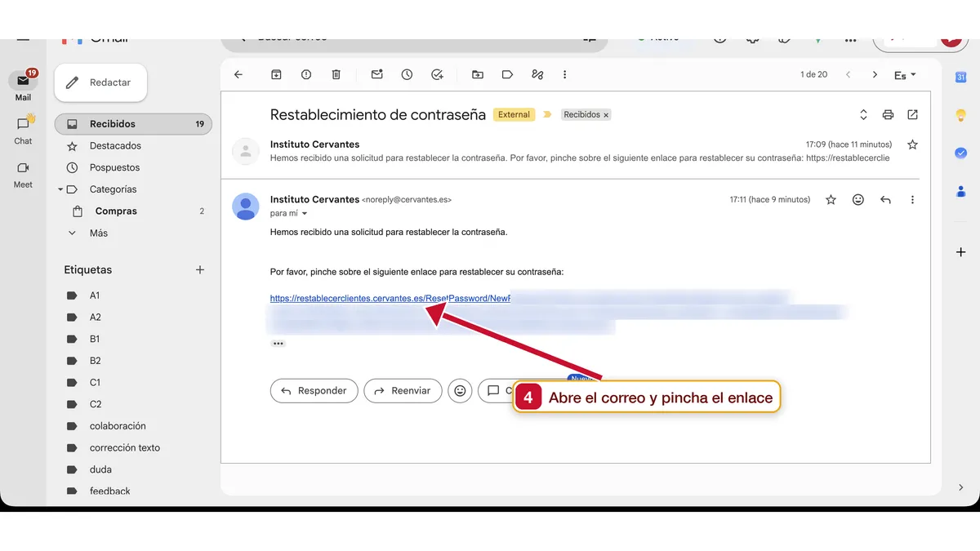Delete the conversation with trash icon
The height and width of the screenshot is (551, 980).
pos(336,74)
